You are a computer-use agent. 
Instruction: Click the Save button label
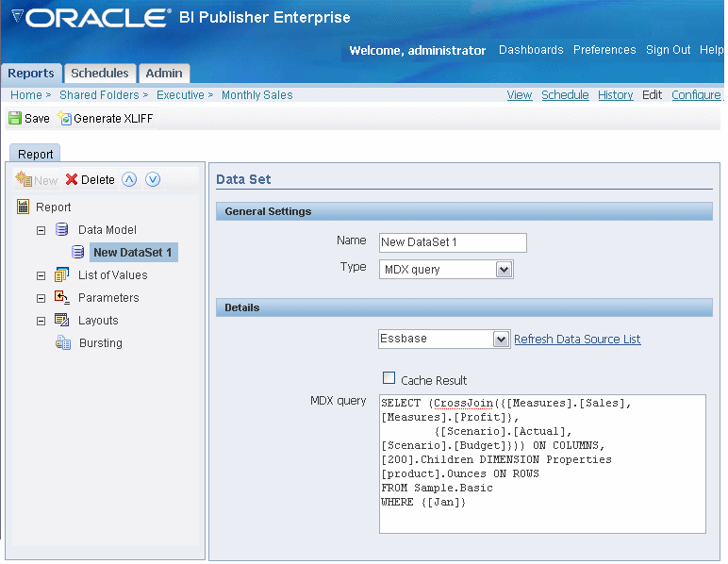[37, 119]
